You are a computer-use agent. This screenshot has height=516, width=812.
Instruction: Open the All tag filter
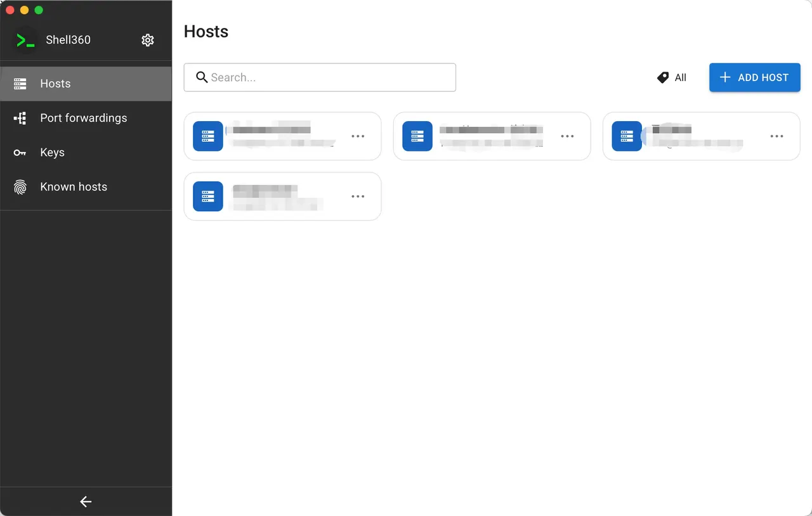tap(672, 77)
